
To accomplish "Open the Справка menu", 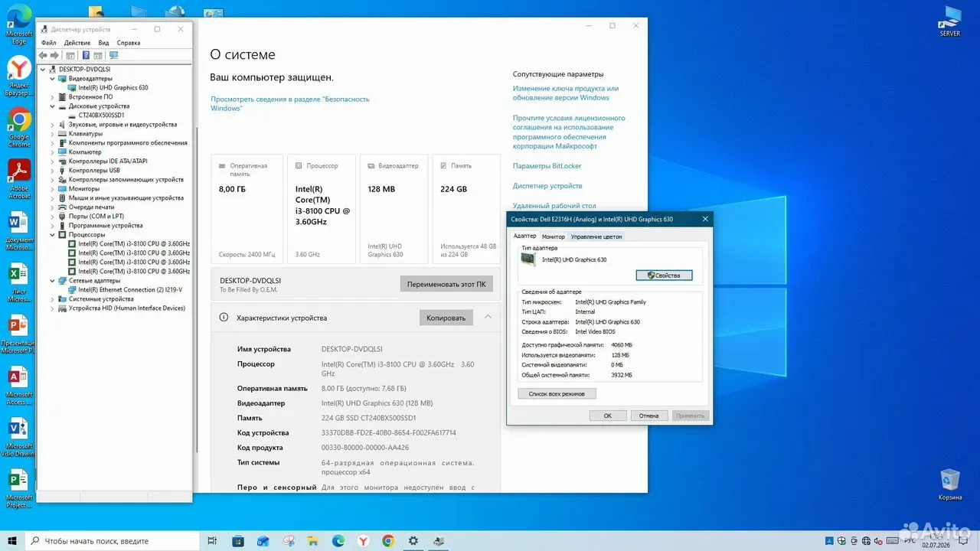I will (129, 43).
